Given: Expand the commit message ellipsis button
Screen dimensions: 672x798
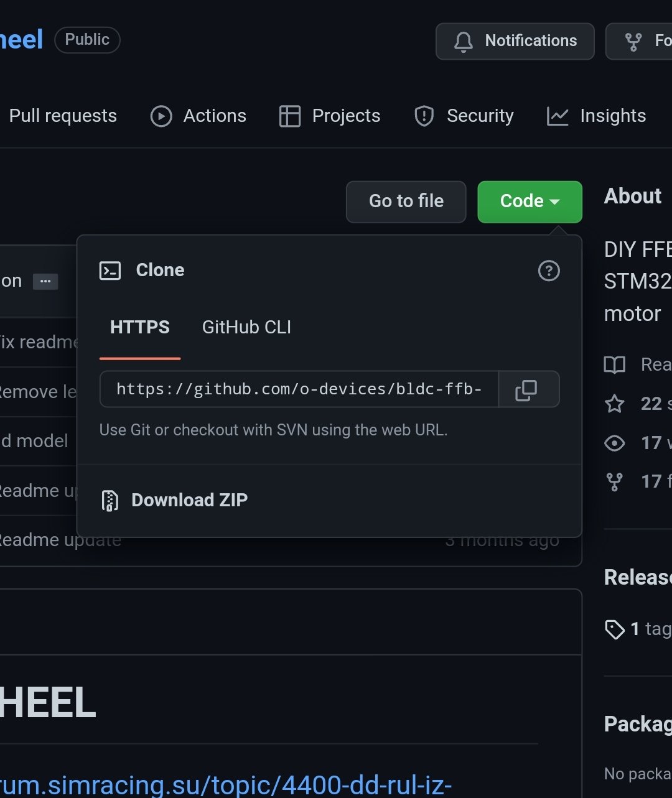Looking at the screenshot, I should pyautogui.click(x=45, y=281).
